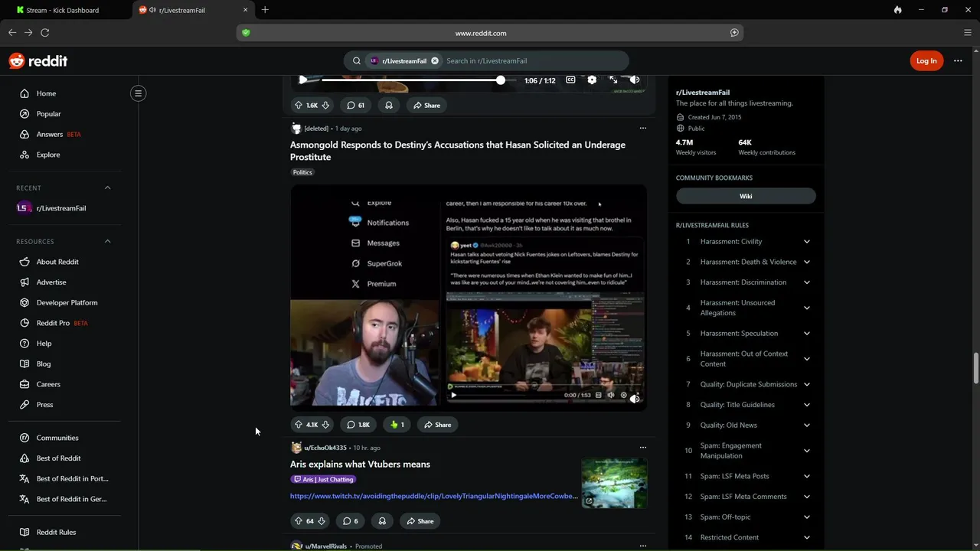Open the Wiki community bookmark
The image size is (980, 551).
[746, 196]
